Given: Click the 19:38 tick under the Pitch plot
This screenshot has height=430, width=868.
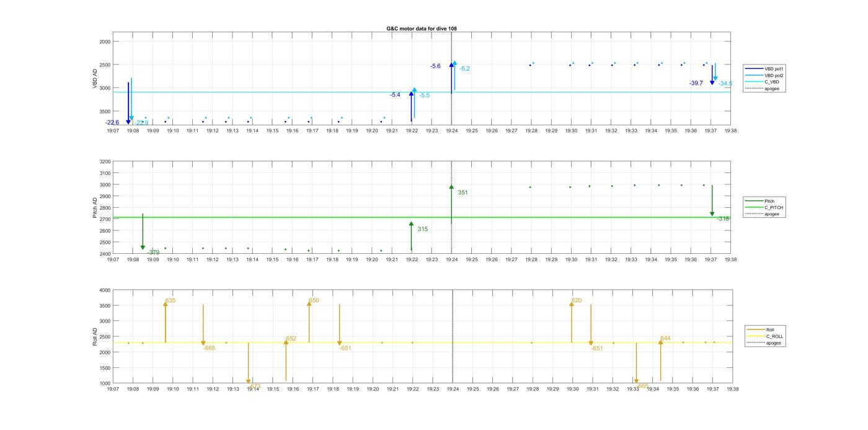Looking at the screenshot, I should pos(730,260).
